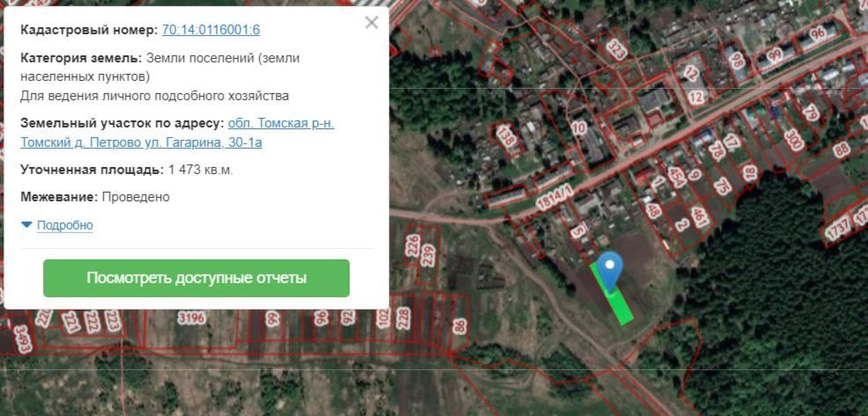This screenshot has height=416, width=868.
Task: Click parcel label 138 on map
Action: point(505,137)
